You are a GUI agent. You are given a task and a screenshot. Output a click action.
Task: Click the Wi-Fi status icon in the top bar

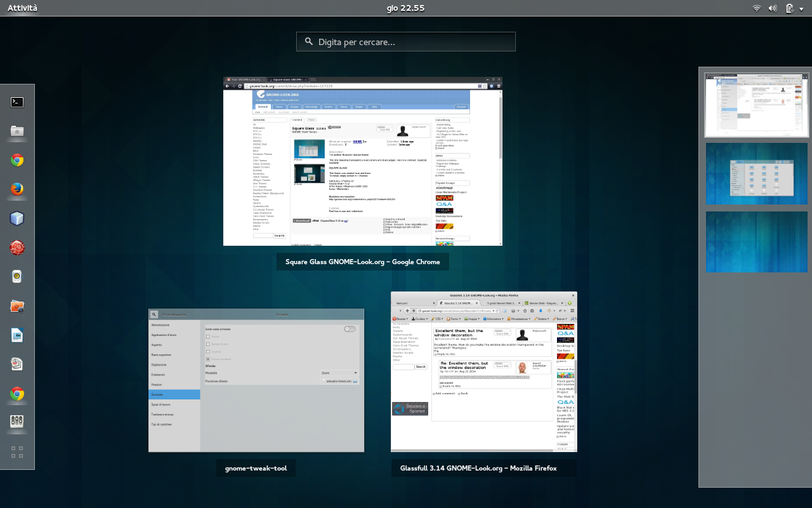(x=756, y=8)
